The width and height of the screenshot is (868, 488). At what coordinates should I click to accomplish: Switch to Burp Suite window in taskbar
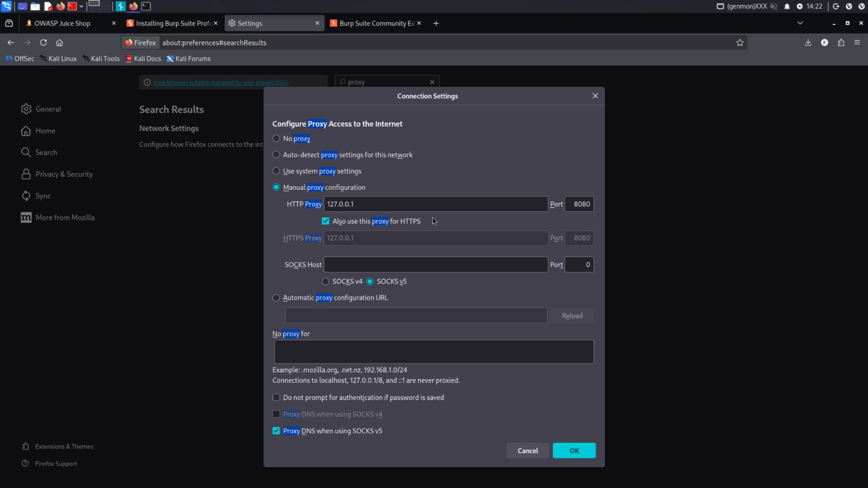click(121, 6)
